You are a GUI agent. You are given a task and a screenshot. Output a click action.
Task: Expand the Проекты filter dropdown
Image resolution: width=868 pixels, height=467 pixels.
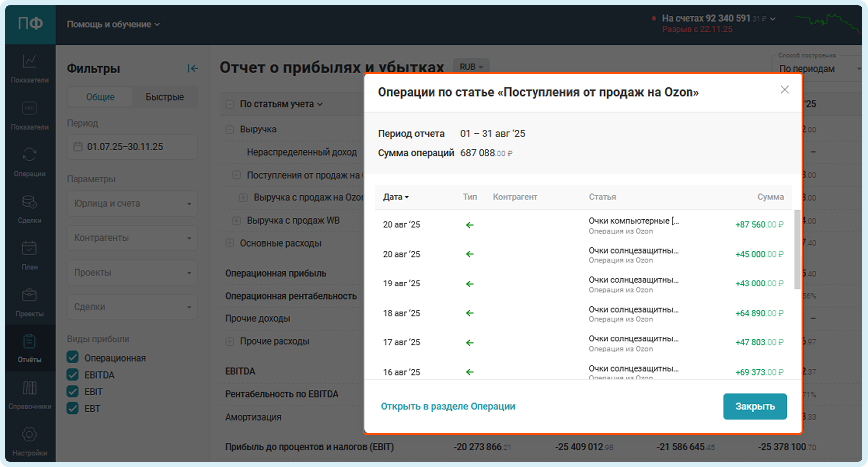pos(132,272)
